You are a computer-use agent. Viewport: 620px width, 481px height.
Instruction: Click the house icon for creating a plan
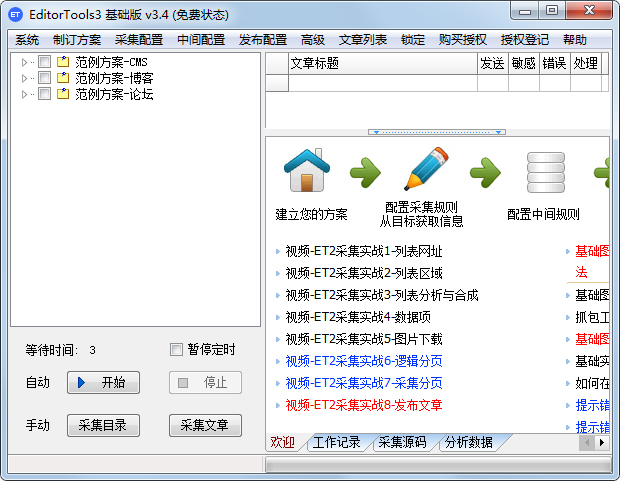click(307, 170)
